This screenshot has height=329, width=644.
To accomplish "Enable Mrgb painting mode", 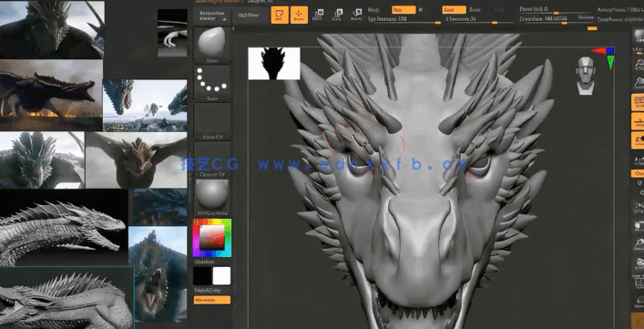I will [373, 9].
